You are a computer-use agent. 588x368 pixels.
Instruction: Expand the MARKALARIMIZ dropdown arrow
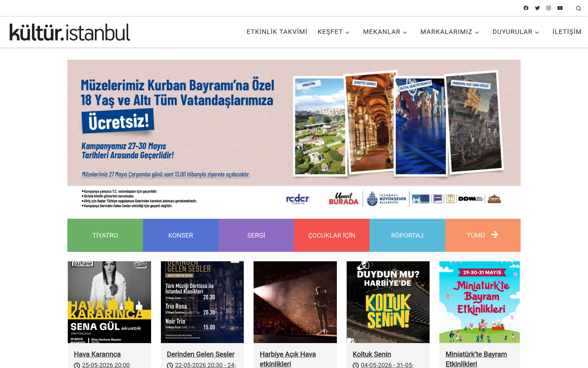477,32
